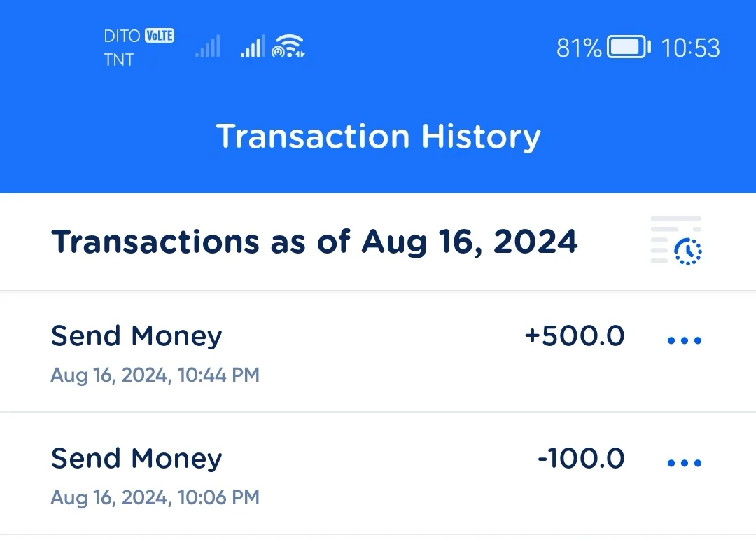This screenshot has width=756, height=540.
Task: Tap the Aug 16, 2024, 10:44 PM timestamp
Action: pos(155,375)
